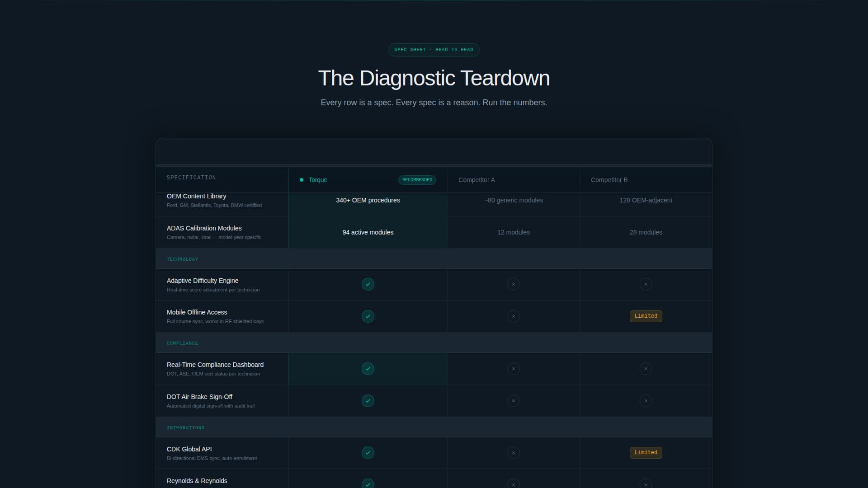Image resolution: width=868 pixels, height=488 pixels.
Task: Click Torque checkmark for Mobile Offline Access
Action: pyautogui.click(x=368, y=316)
